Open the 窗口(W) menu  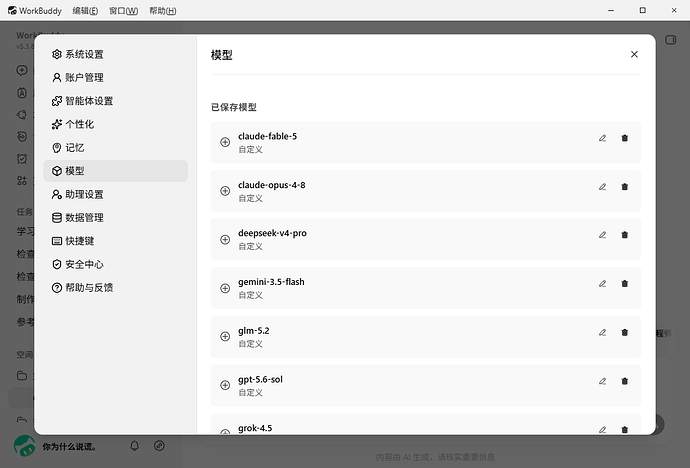point(124,11)
